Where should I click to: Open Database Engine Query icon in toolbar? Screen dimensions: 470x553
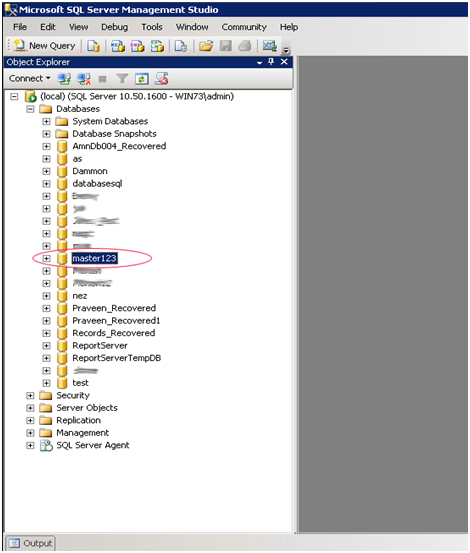(93, 46)
